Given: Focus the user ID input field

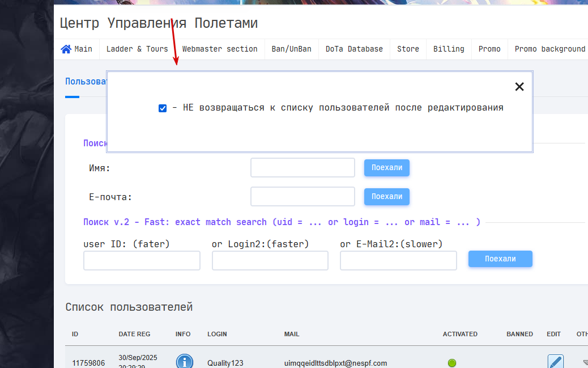Looking at the screenshot, I should point(142,261).
